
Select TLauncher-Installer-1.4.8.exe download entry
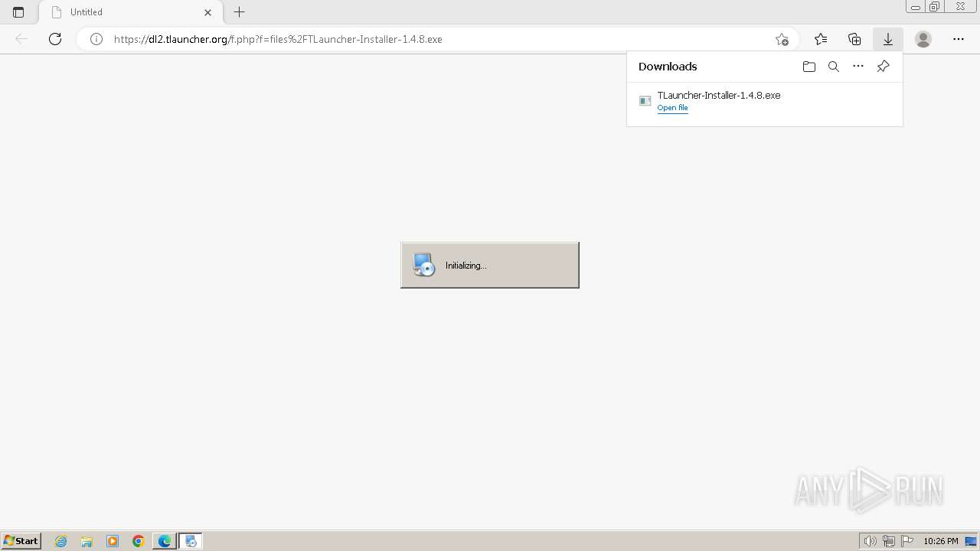764,101
